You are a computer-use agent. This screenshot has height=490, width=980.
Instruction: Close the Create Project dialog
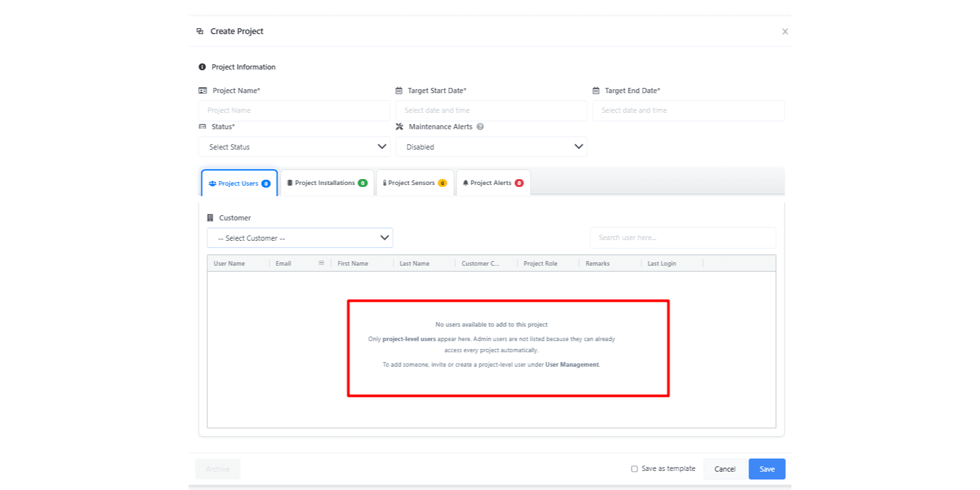tap(785, 31)
